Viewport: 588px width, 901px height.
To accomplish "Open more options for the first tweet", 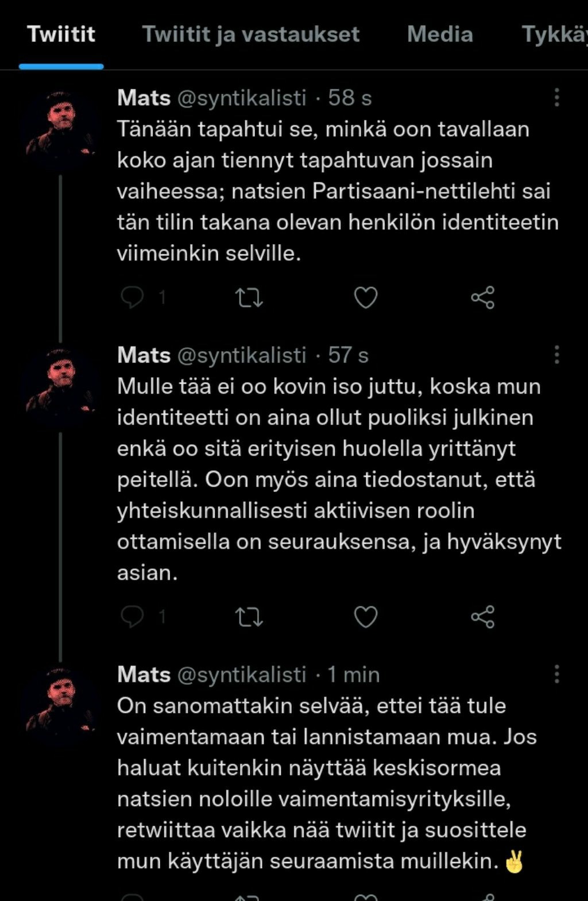I will coord(556,98).
